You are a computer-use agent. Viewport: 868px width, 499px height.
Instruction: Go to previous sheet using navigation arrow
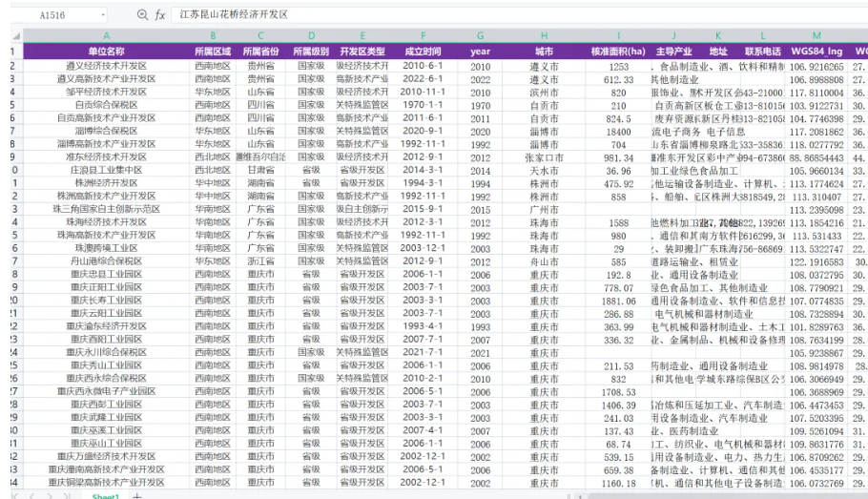click(x=32, y=496)
